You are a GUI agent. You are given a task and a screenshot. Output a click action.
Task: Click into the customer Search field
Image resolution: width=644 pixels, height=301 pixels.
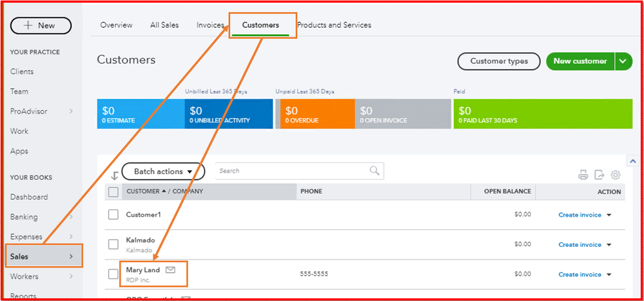[x=299, y=171]
